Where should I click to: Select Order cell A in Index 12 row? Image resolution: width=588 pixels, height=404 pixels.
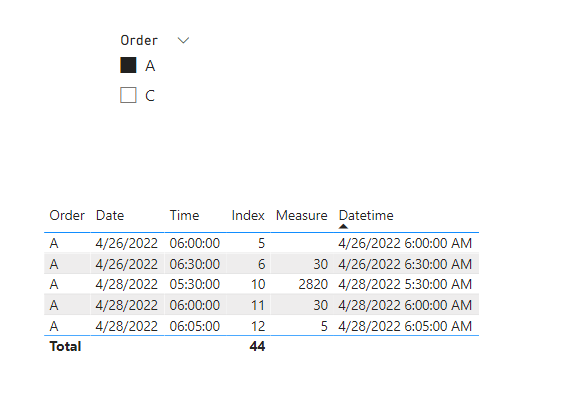click(x=54, y=326)
